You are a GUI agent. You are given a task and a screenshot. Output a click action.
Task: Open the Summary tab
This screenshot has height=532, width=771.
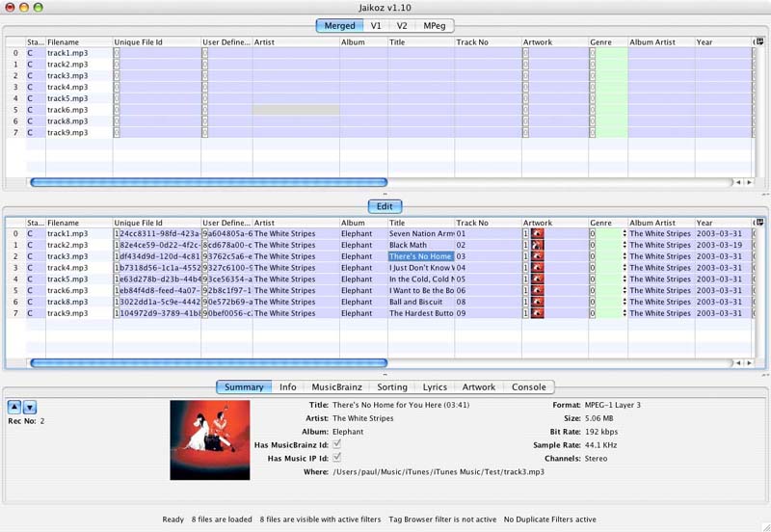point(244,387)
